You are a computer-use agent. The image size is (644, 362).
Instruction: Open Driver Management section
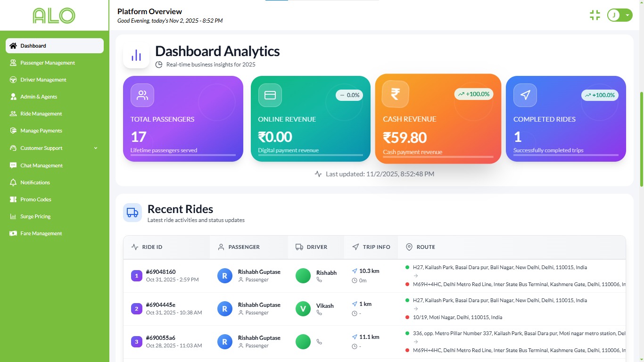55,80
